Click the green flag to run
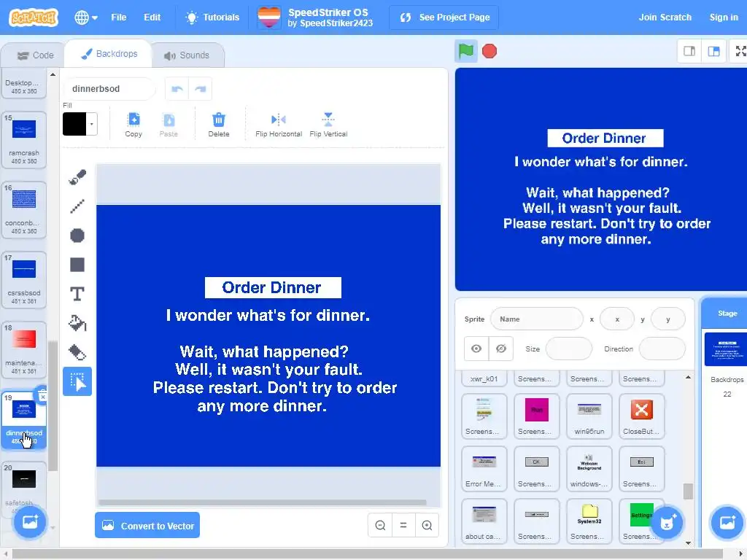Viewport: 747px width, 560px height. point(466,51)
